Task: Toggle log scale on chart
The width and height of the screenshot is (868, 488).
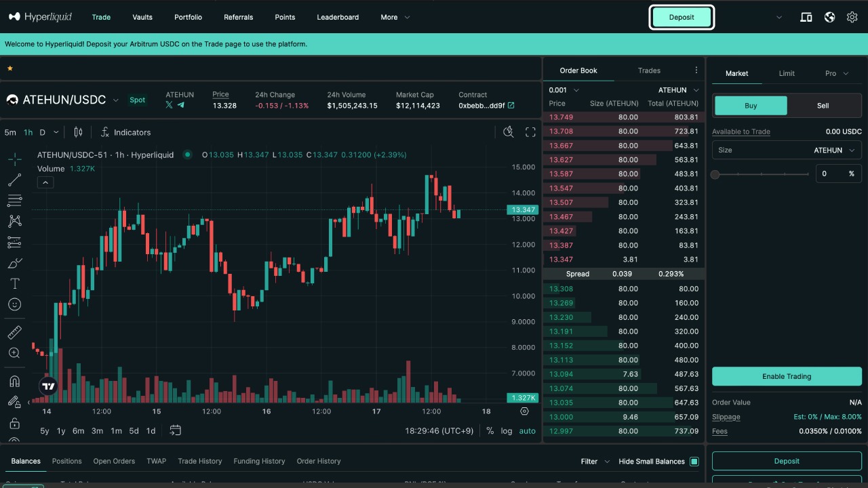Action: 507,430
